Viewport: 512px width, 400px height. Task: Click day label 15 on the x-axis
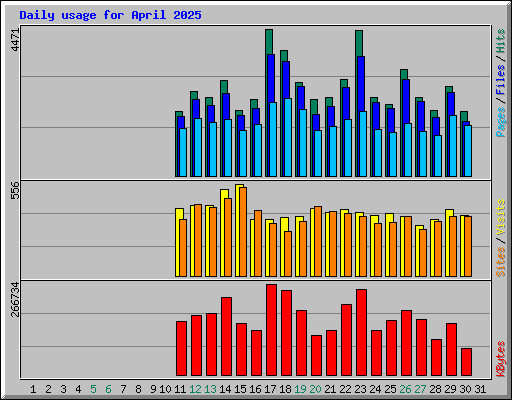[x=240, y=389]
